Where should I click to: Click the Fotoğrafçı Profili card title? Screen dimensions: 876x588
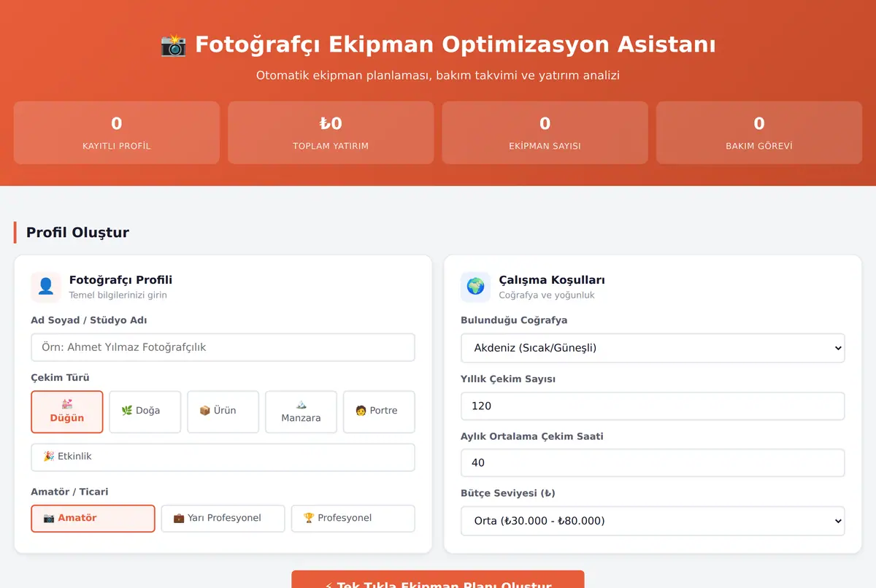pos(121,280)
